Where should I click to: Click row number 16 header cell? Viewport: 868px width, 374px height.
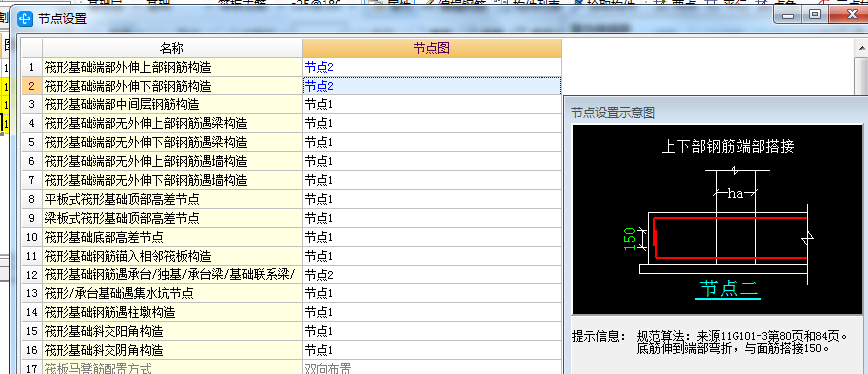click(x=32, y=350)
